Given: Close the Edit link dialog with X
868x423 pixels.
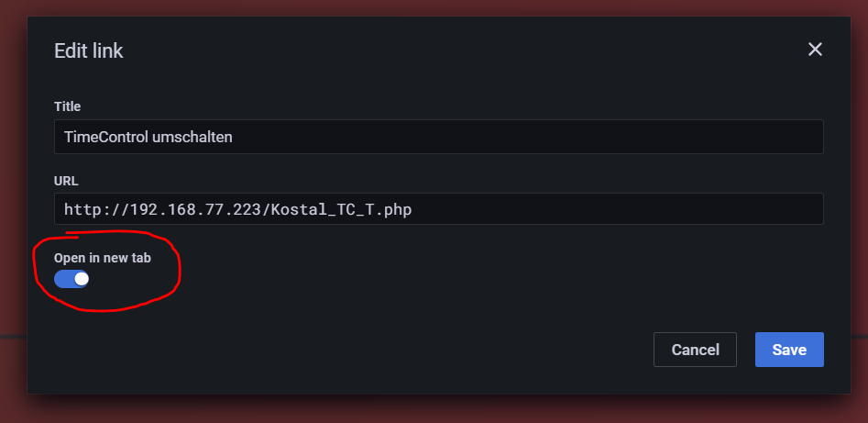Looking at the screenshot, I should pyautogui.click(x=815, y=50).
